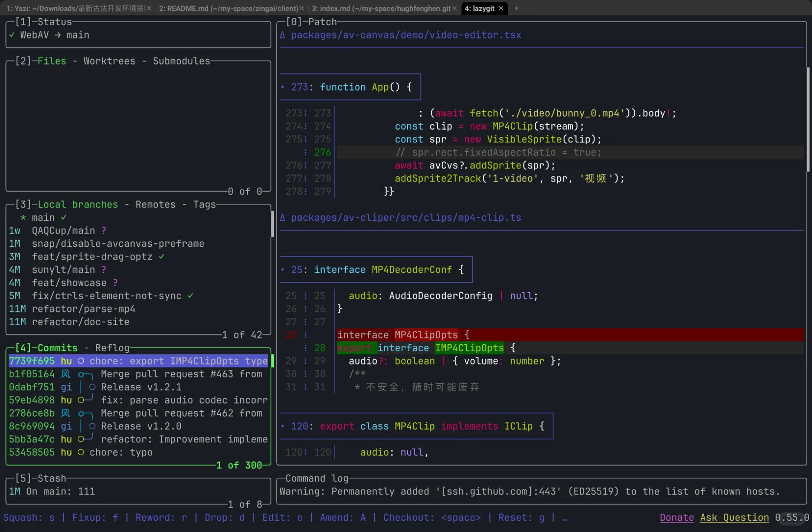Viewport: 812px width, 532px height.
Task: Select the Release v1.2.1 commit
Action: point(141,387)
